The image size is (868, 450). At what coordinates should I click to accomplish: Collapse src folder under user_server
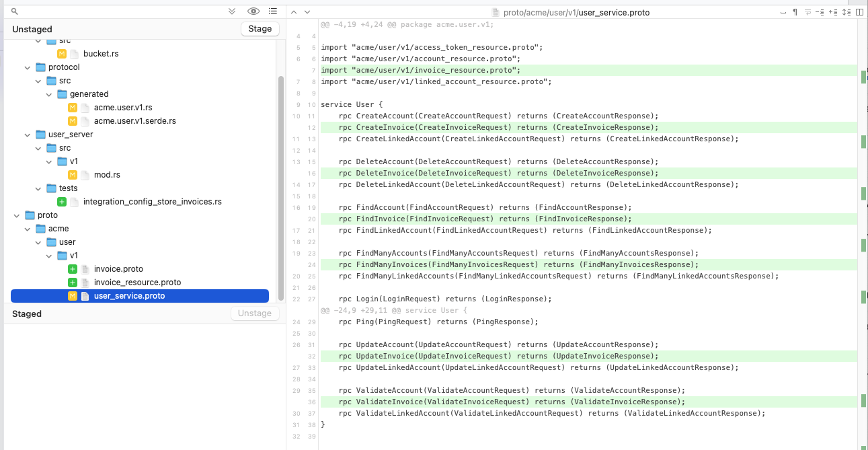(x=38, y=148)
